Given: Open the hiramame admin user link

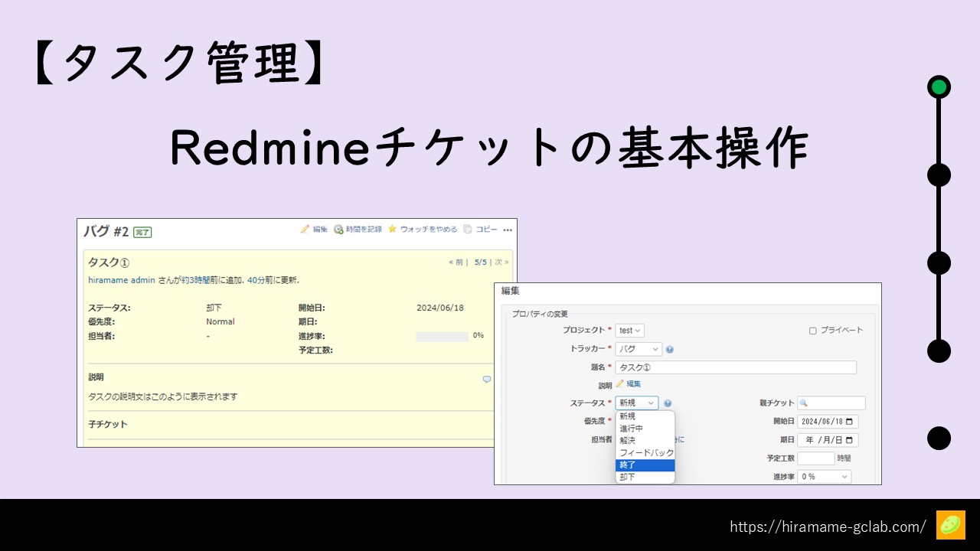Looking at the screenshot, I should click(x=122, y=281).
